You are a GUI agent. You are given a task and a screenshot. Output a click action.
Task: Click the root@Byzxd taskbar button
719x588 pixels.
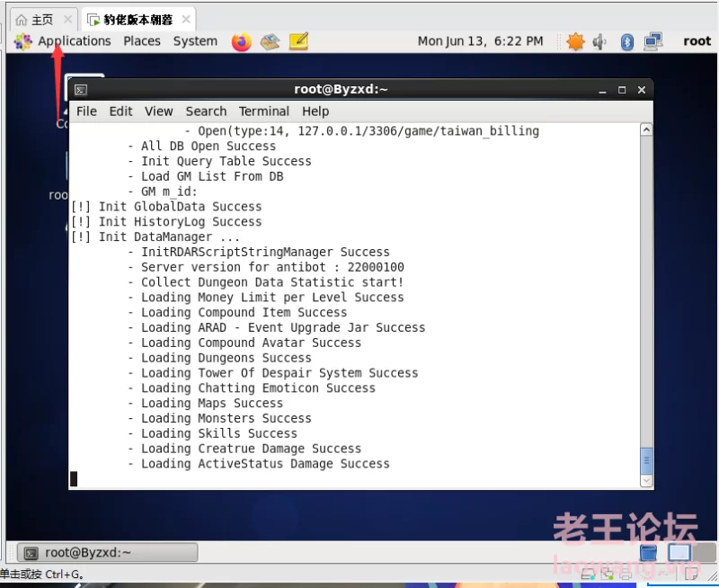[x=108, y=553]
